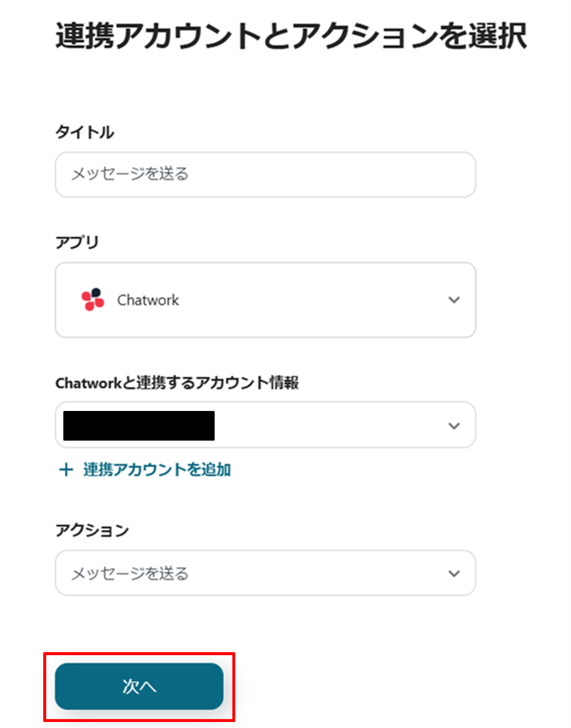Click the アクション field label
Screen dimensions: 571x728
(92, 531)
